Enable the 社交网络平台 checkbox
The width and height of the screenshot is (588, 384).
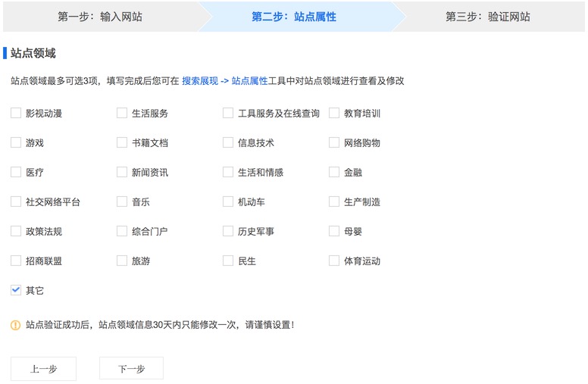click(16, 201)
